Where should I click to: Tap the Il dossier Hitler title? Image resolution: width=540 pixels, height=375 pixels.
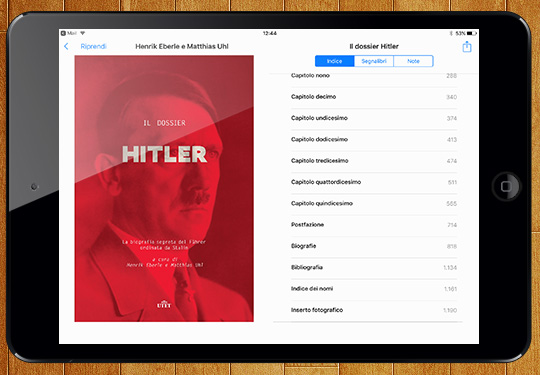click(374, 46)
